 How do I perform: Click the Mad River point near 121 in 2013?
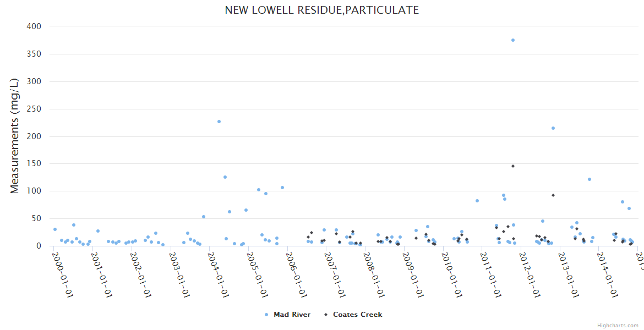click(x=590, y=179)
